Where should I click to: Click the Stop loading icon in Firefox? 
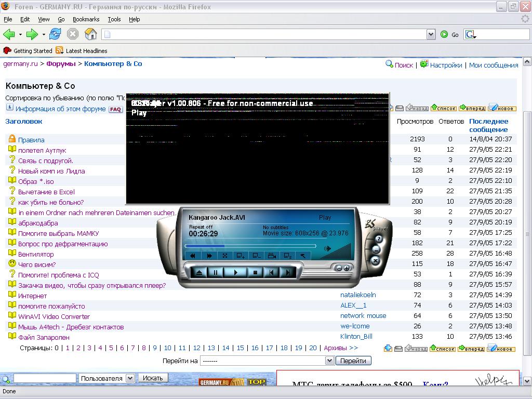73,34
